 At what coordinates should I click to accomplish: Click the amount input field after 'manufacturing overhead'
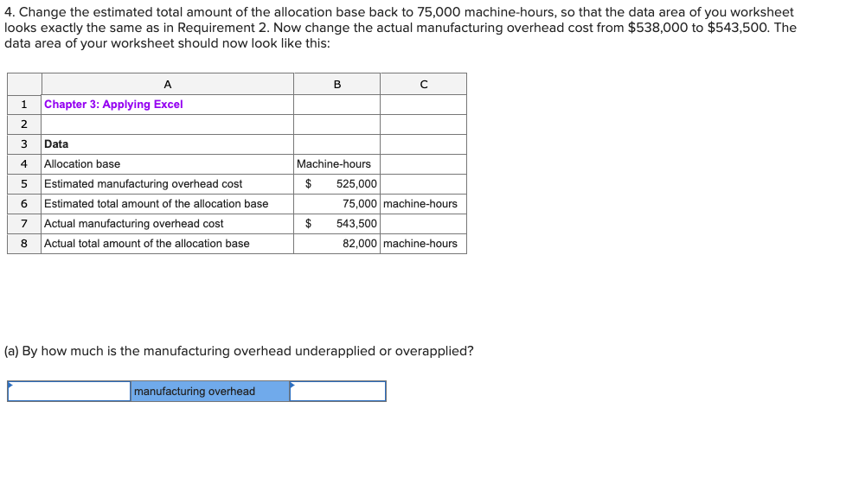coord(337,392)
